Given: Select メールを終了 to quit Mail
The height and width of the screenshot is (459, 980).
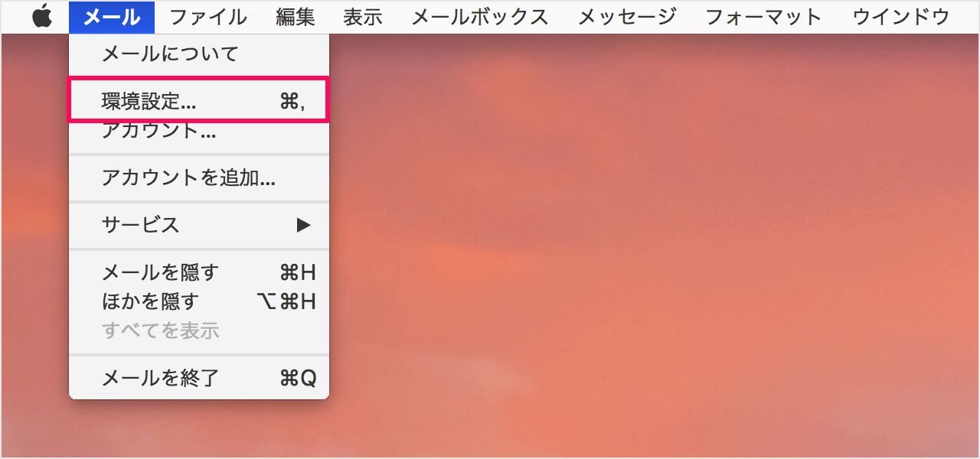Looking at the screenshot, I should coord(199,378).
